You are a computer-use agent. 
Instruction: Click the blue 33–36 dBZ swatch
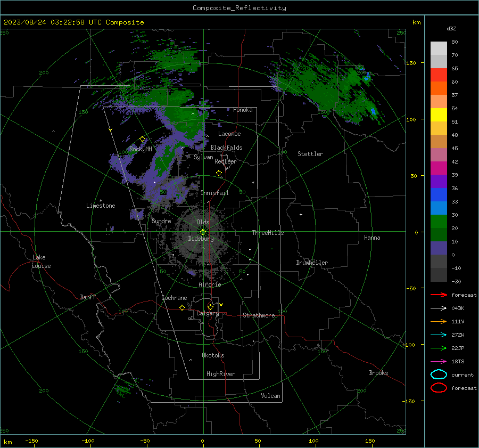(x=439, y=195)
